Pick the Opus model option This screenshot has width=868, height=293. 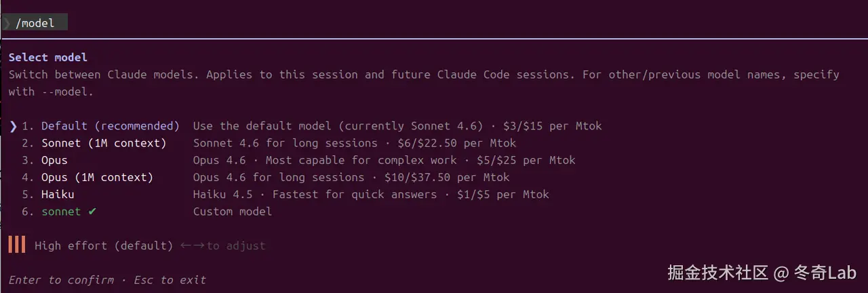[x=54, y=160]
